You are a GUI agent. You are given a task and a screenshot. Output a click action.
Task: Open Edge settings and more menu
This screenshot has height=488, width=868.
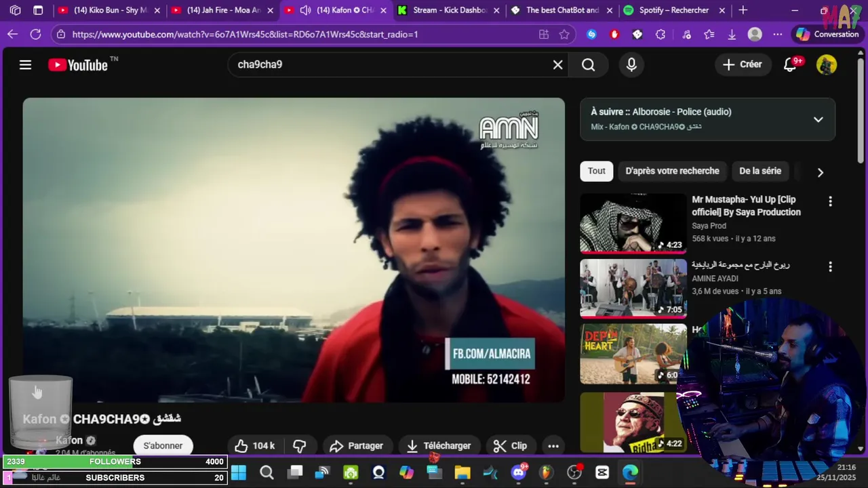coord(778,34)
